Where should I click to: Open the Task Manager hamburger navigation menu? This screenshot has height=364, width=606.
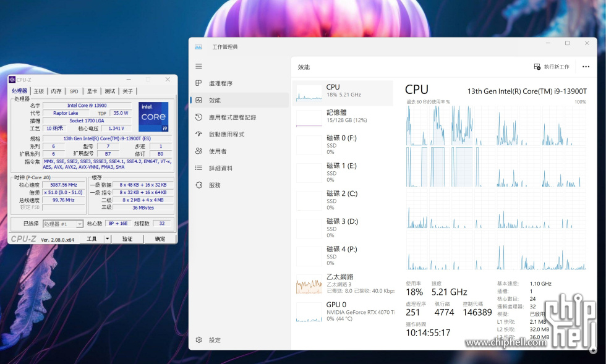click(198, 66)
